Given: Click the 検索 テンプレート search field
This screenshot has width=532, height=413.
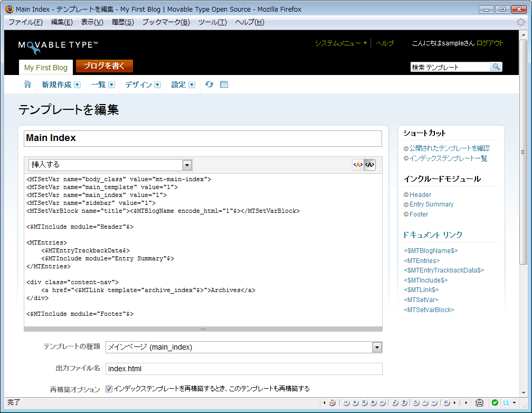Looking at the screenshot, I should pos(450,67).
